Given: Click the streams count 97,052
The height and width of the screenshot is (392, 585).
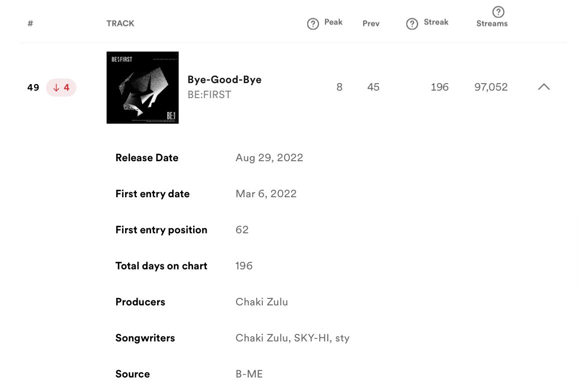Looking at the screenshot, I should point(491,87).
